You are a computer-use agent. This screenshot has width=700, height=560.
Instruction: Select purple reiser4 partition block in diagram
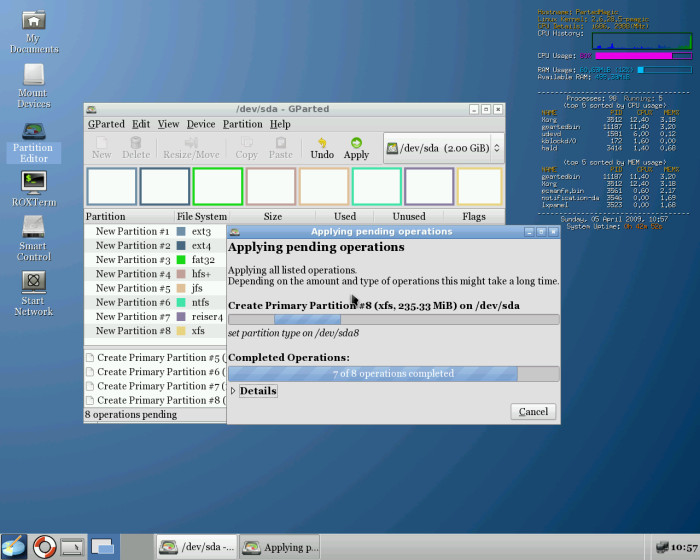click(429, 187)
